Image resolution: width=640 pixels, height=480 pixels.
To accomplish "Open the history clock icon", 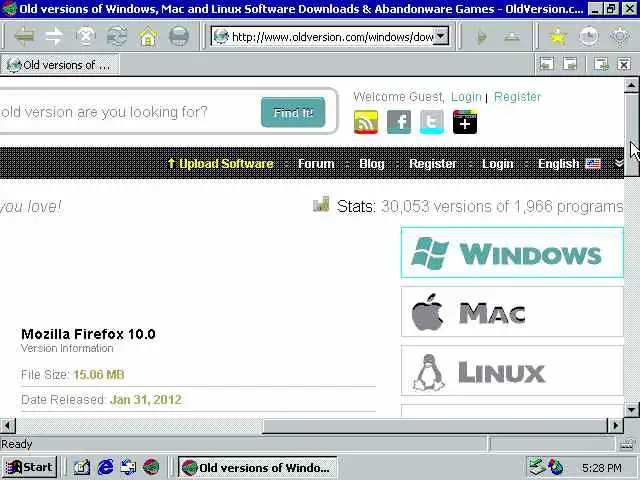I will point(589,37).
